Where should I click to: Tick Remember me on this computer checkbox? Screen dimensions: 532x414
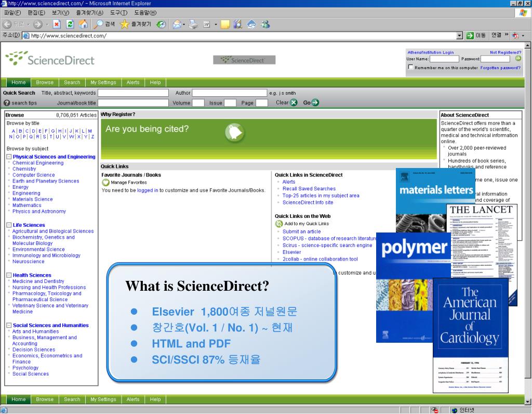(x=410, y=67)
